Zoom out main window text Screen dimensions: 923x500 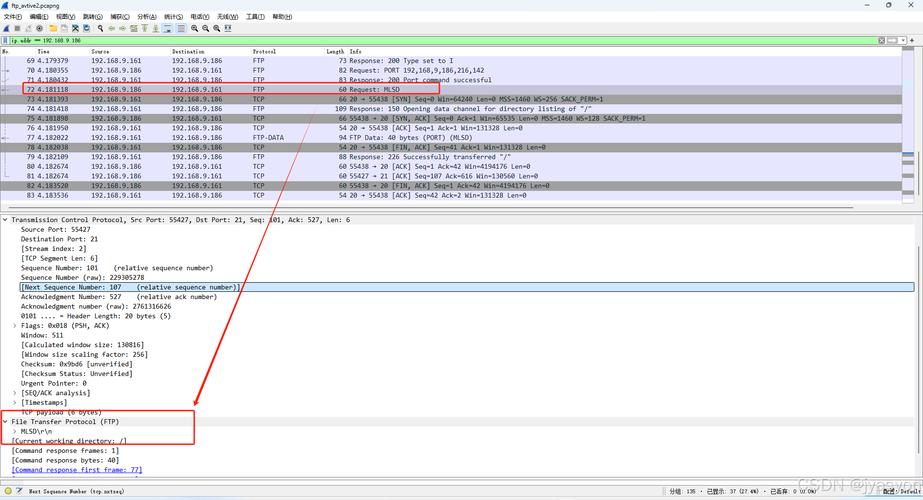[205, 28]
